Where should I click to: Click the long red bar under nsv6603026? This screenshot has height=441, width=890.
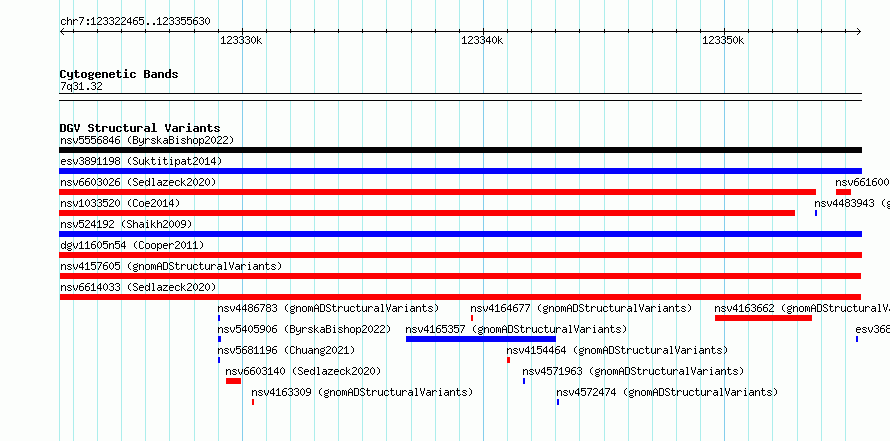tap(438, 192)
